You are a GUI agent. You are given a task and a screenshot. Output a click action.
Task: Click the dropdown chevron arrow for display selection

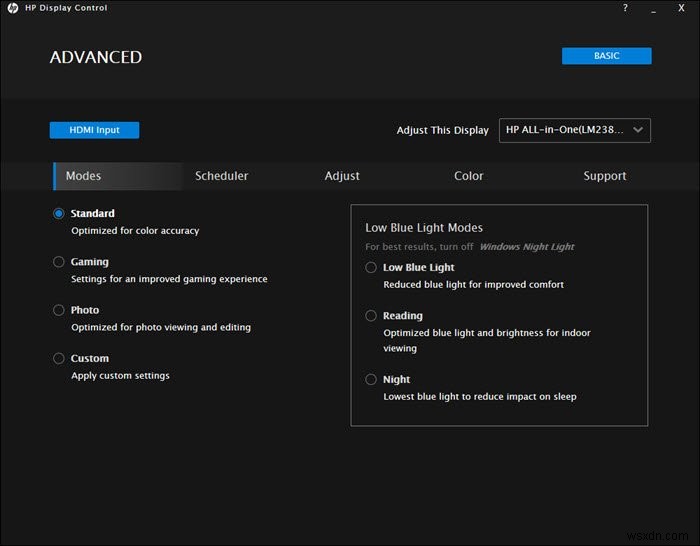638,130
